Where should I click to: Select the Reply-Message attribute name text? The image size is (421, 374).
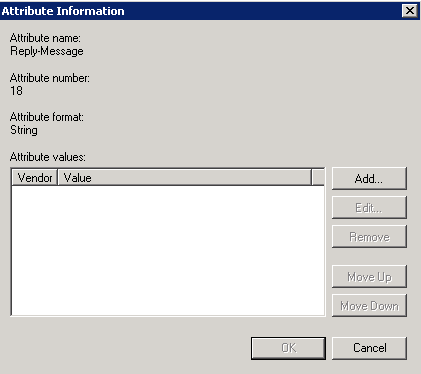[47, 51]
